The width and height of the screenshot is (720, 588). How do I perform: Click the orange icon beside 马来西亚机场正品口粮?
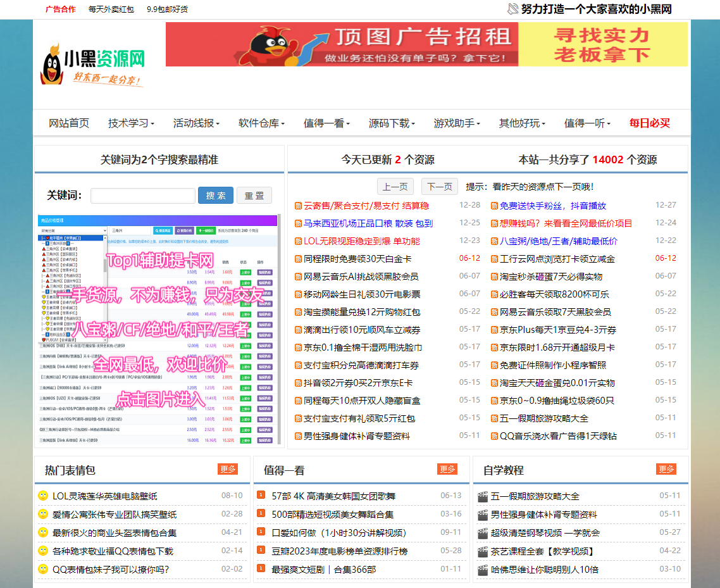point(298,223)
